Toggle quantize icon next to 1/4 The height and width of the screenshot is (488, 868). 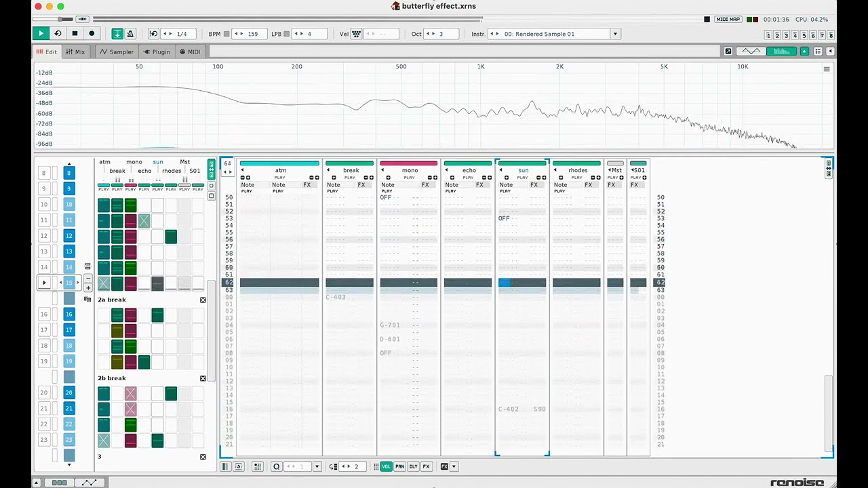point(153,33)
